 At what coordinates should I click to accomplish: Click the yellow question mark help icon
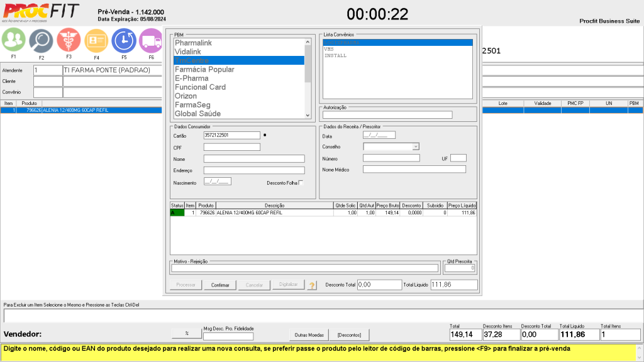[x=312, y=285]
